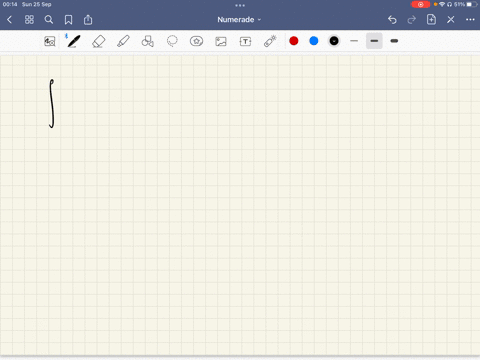Select the Pen tool
480x360 pixels.
[73, 41]
